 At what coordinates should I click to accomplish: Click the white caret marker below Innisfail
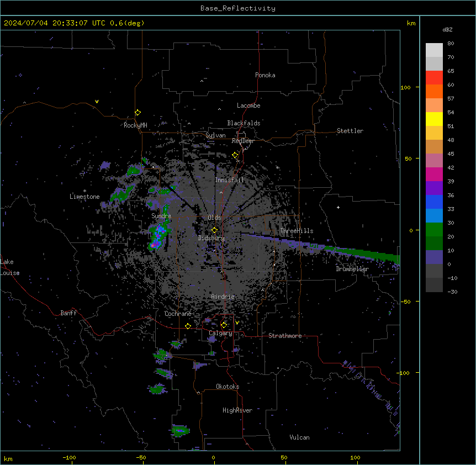coord(221,192)
